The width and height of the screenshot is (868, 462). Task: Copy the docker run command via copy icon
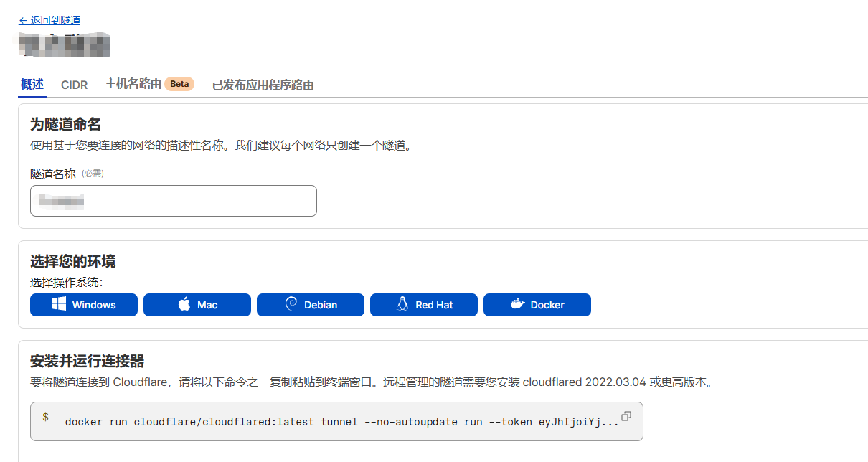click(626, 416)
